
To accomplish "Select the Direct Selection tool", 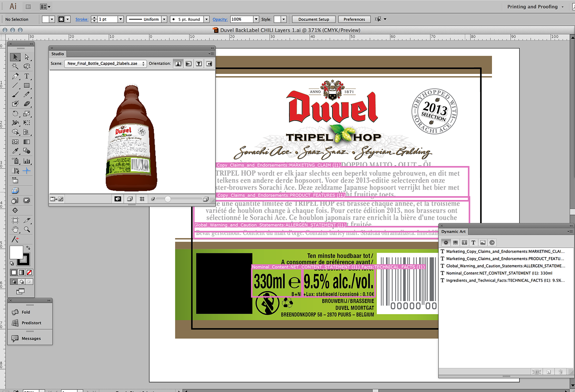I will pos(27,57).
